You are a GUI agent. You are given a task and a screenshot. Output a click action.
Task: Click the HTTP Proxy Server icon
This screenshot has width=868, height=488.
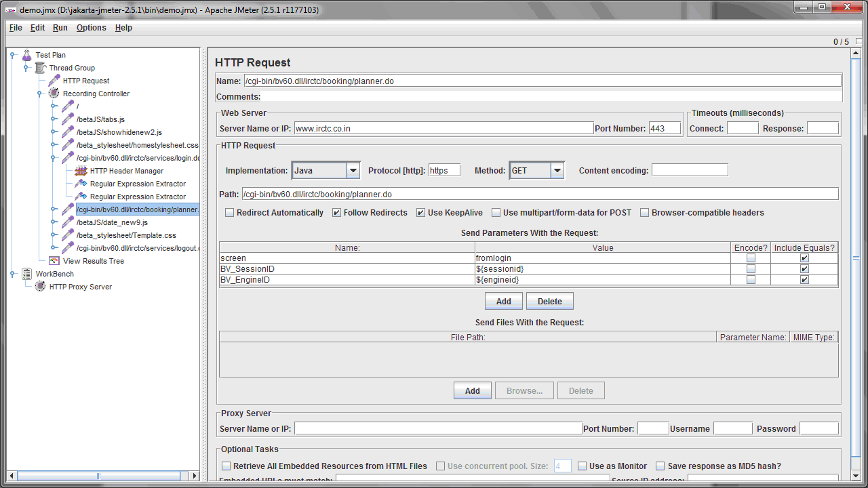tap(41, 287)
